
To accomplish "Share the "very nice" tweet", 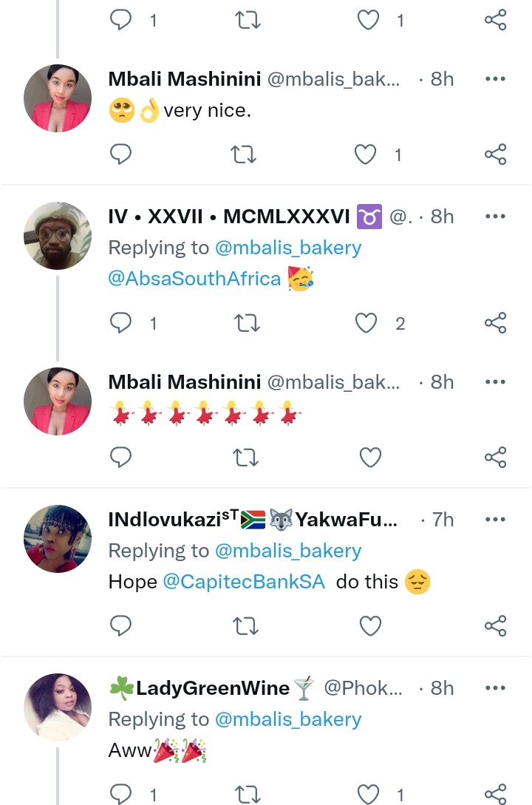I will click(x=495, y=154).
